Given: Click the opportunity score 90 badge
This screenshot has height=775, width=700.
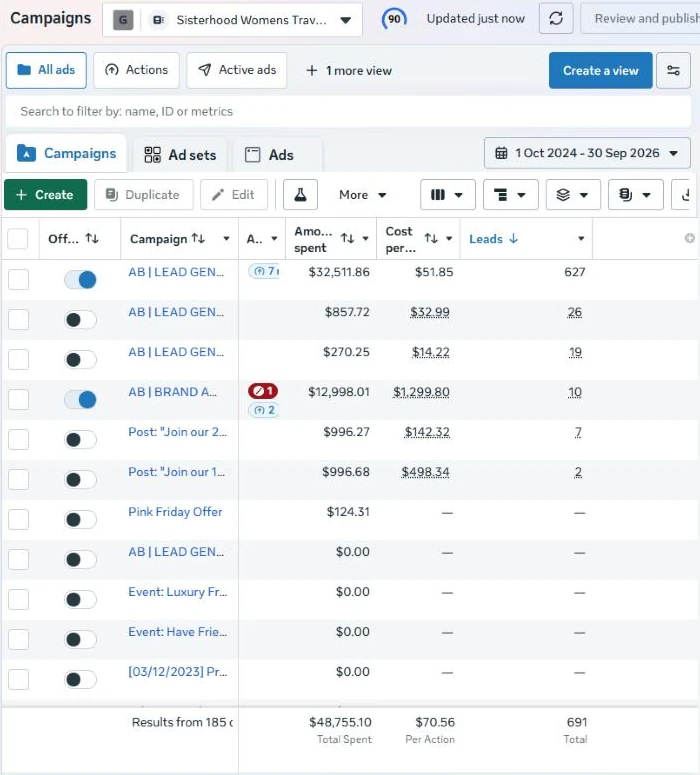Looking at the screenshot, I should tap(394, 19).
